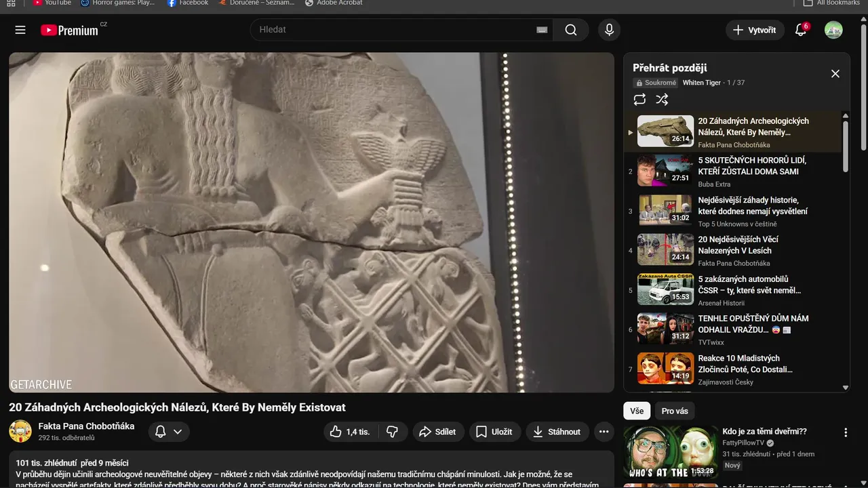Open Top 5 Unknowns v češtině channel text

coord(738,224)
